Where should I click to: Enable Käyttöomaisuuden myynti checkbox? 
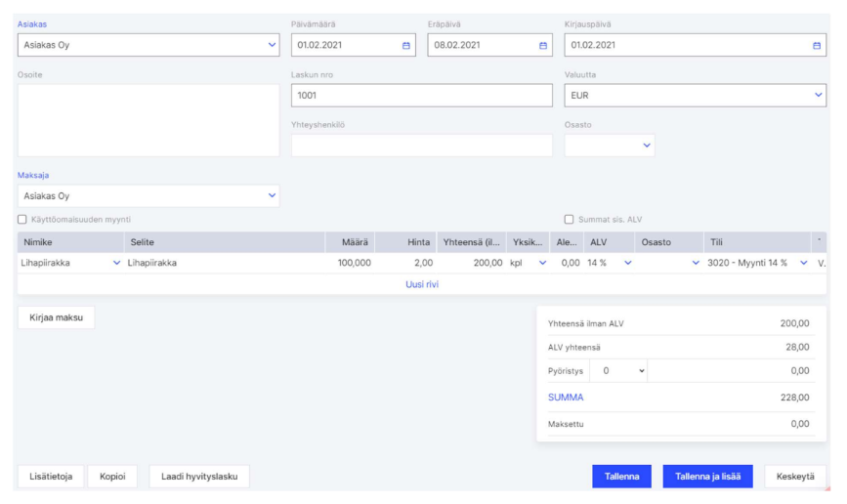click(22, 219)
